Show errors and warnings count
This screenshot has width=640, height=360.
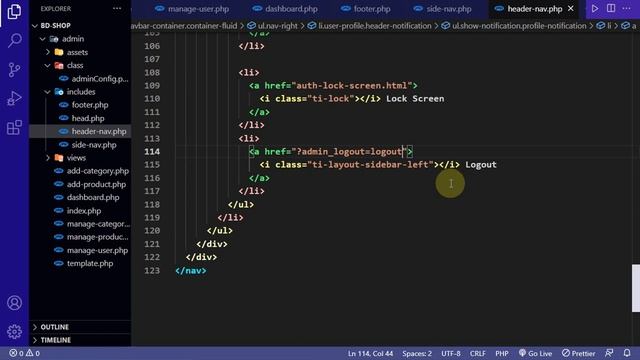24,353
